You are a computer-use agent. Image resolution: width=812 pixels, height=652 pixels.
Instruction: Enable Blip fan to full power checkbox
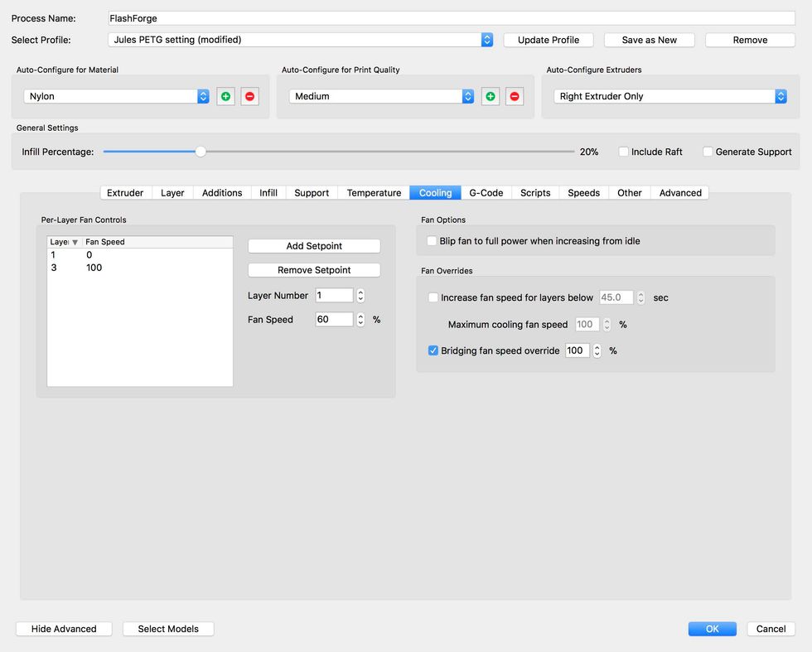click(x=432, y=241)
